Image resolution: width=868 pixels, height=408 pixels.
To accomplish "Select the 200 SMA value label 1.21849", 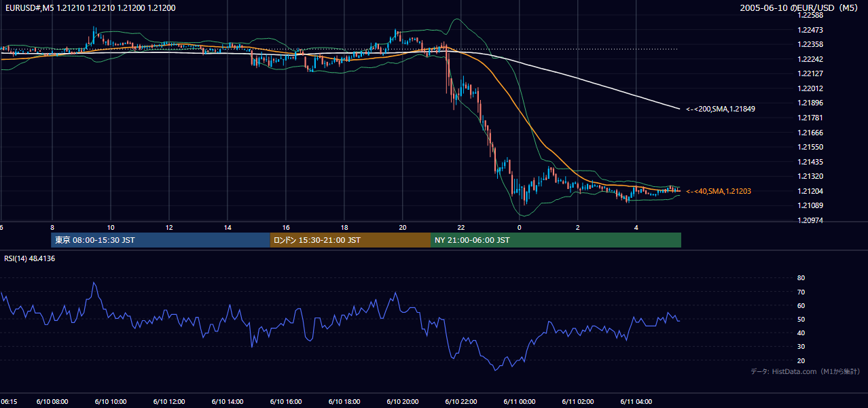I will (721, 109).
